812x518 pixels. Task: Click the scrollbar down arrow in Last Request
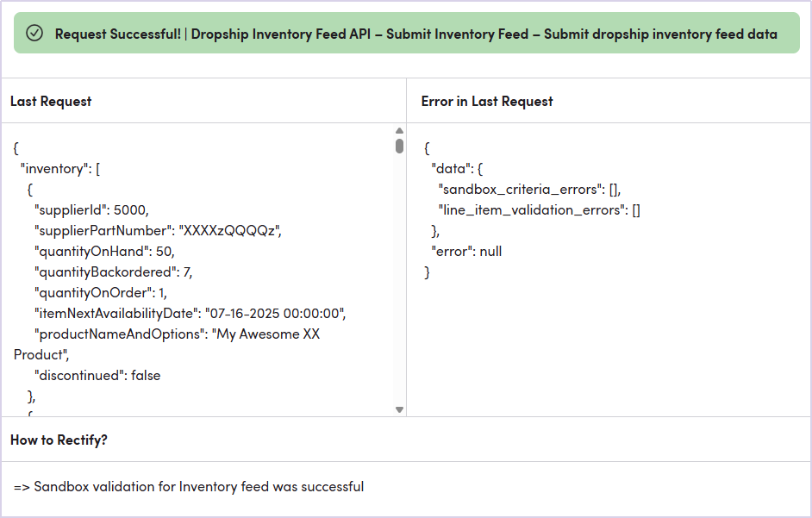[x=399, y=409]
